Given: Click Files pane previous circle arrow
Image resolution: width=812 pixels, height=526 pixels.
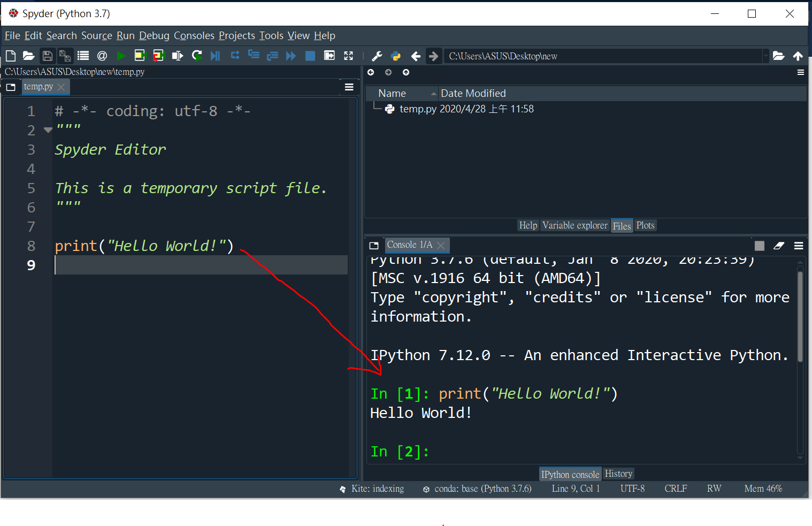Looking at the screenshot, I should click(371, 72).
